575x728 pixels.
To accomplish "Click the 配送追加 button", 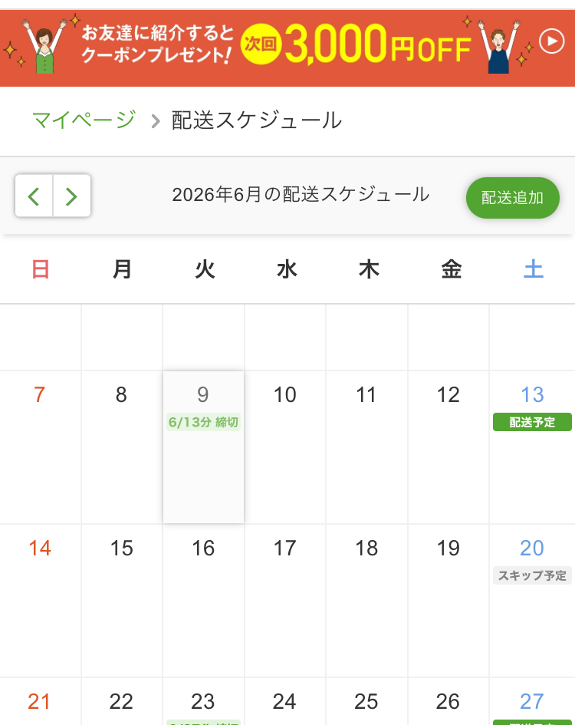I will coord(512,198).
